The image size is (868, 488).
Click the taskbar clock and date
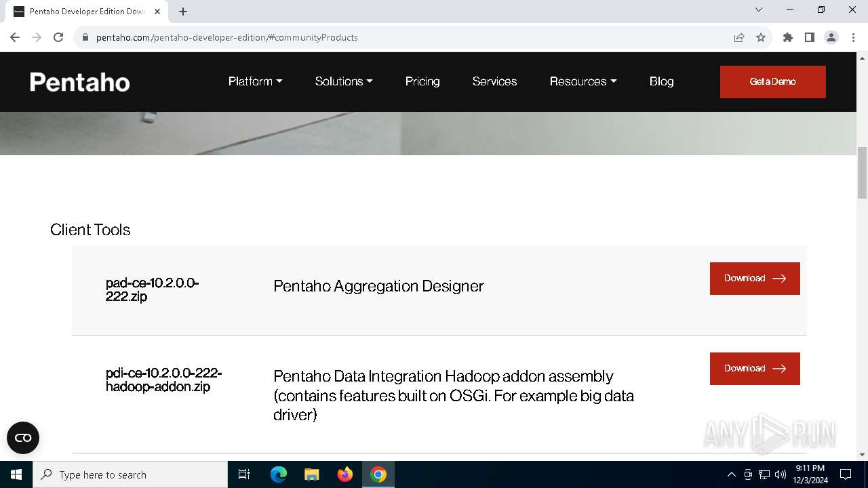click(810, 474)
